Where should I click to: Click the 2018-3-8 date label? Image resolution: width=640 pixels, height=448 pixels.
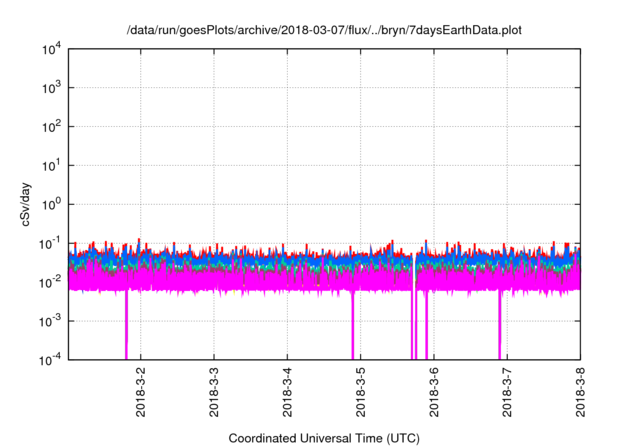(x=580, y=392)
